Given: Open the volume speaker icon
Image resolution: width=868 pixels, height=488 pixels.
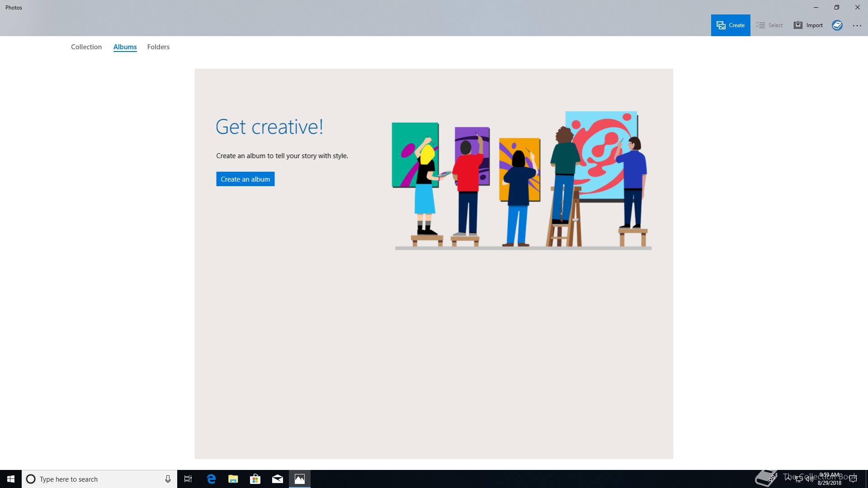Looking at the screenshot, I should [x=809, y=479].
